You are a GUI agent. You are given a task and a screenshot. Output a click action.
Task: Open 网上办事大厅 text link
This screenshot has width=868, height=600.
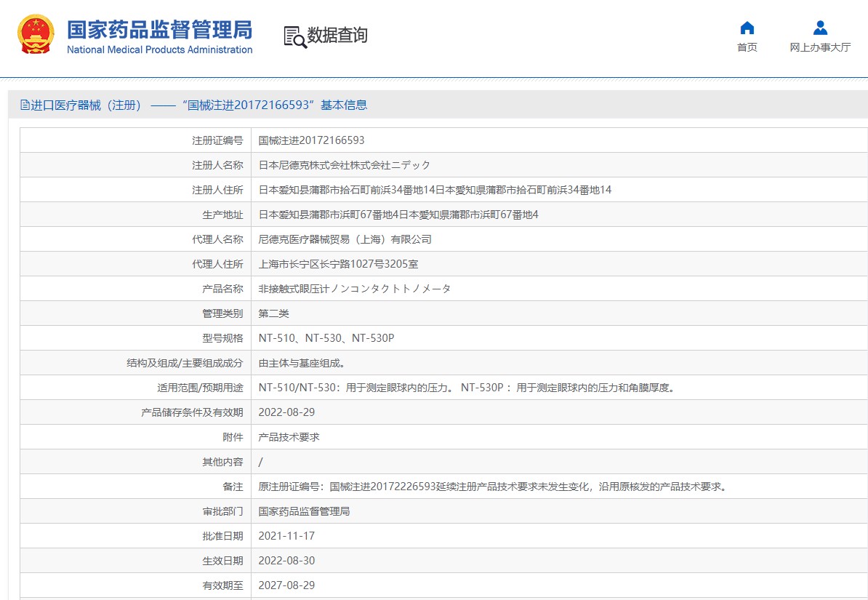[x=820, y=48]
